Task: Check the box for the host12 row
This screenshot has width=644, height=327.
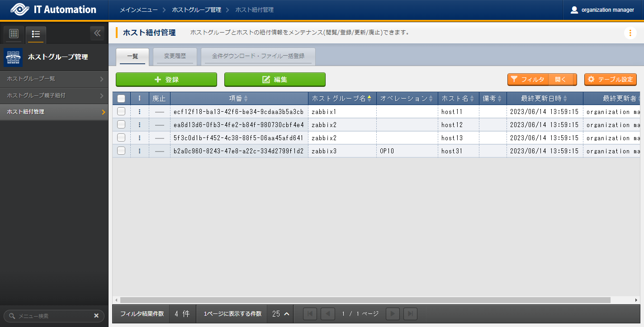Action: point(121,125)
